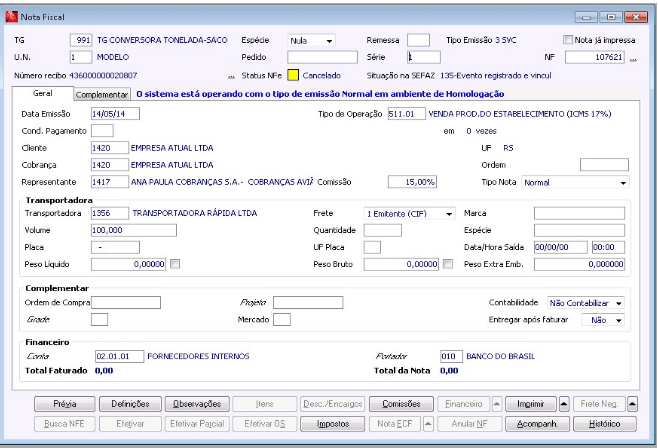
Task: Click the Marca input field
Action: point(580,213)
